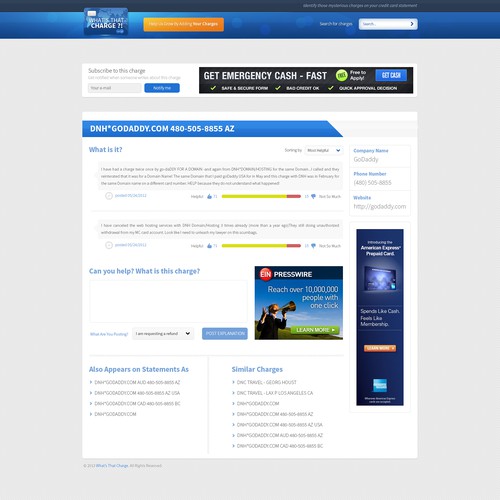
Task: Click the American Express prepaid card image
Action: pos(380,279)
